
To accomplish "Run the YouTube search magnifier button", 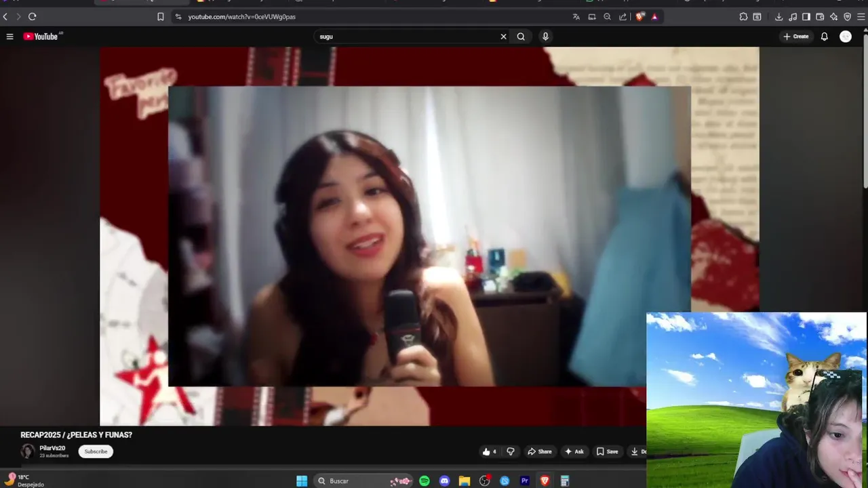I will coord(521,37).
